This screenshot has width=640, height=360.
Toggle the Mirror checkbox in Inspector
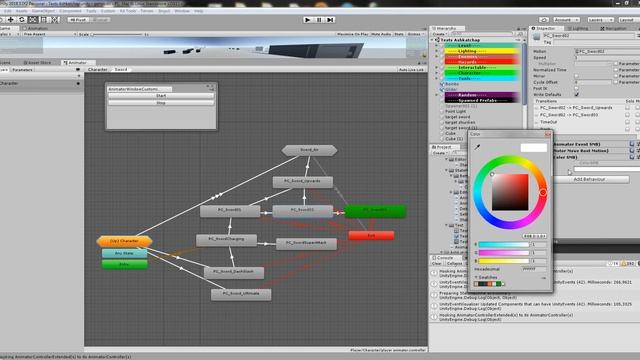point(576,76)
